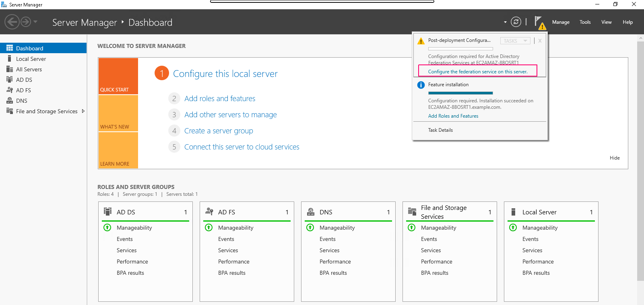
Task: Click AD DS tile Manageability status icon
Action: point(107,228)
